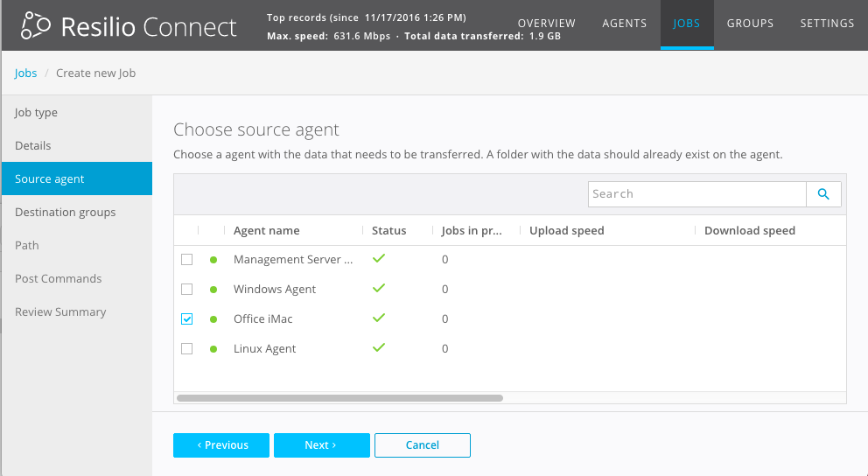Click into the agent Search field
The height and width of the screenshot is (476, 868).
click(696, 194)
